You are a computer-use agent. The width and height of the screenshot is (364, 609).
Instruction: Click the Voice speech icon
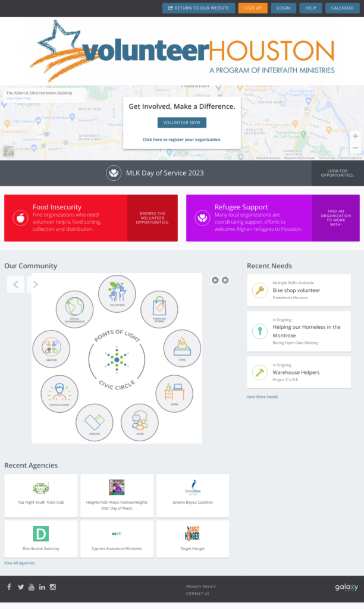coord(140,422)
